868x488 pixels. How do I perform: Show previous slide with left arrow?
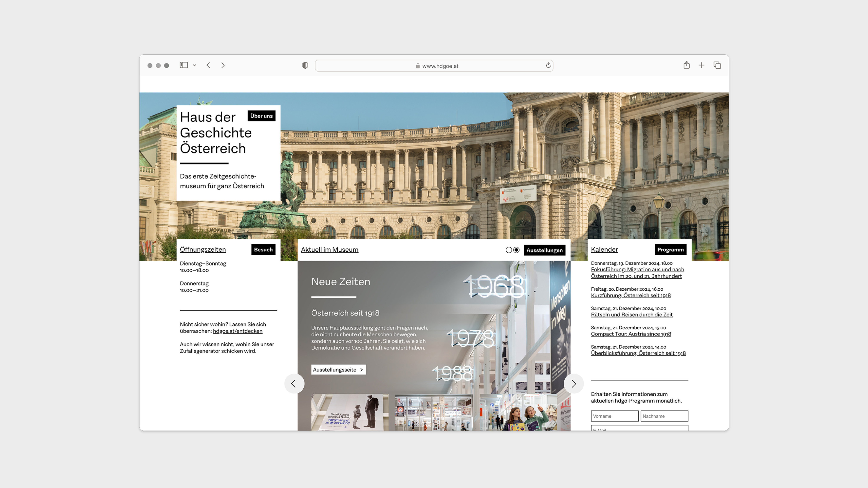point(294,384)
